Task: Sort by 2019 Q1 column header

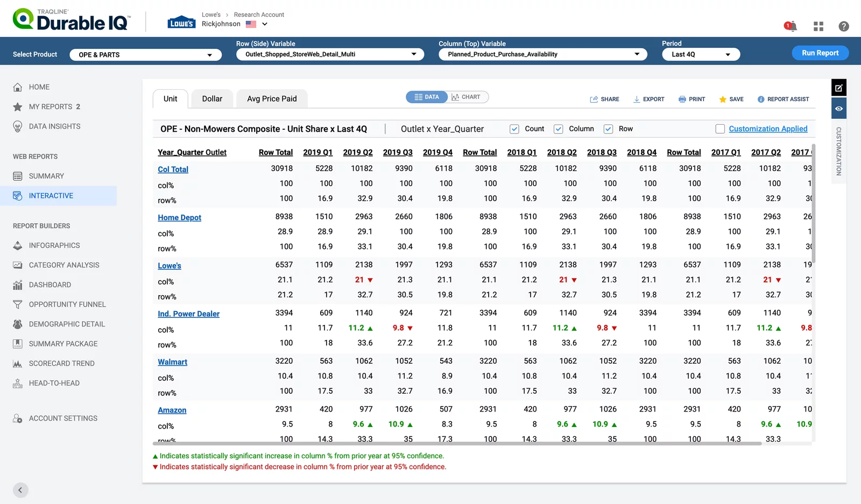Action: point(317,152)
